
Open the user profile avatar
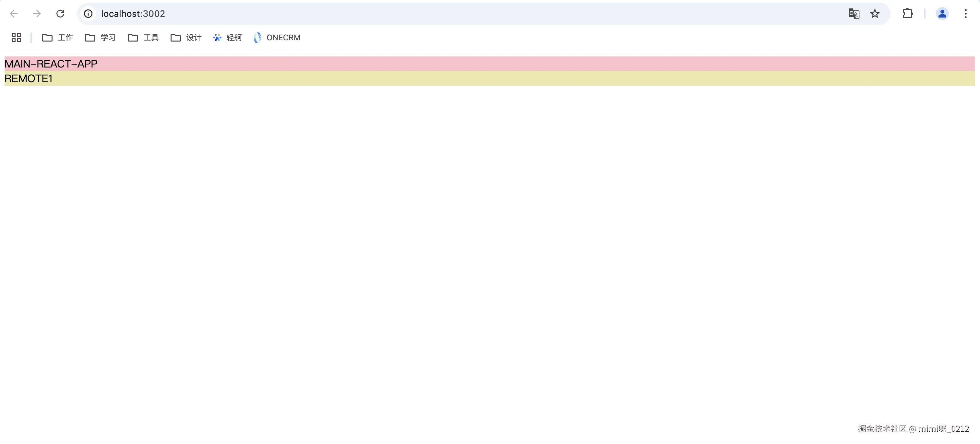coord(942,14)
